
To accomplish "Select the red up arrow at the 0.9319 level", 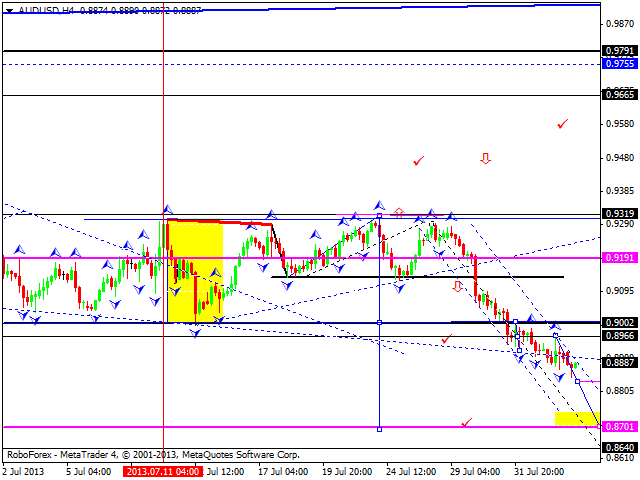I will pos(398,212).
